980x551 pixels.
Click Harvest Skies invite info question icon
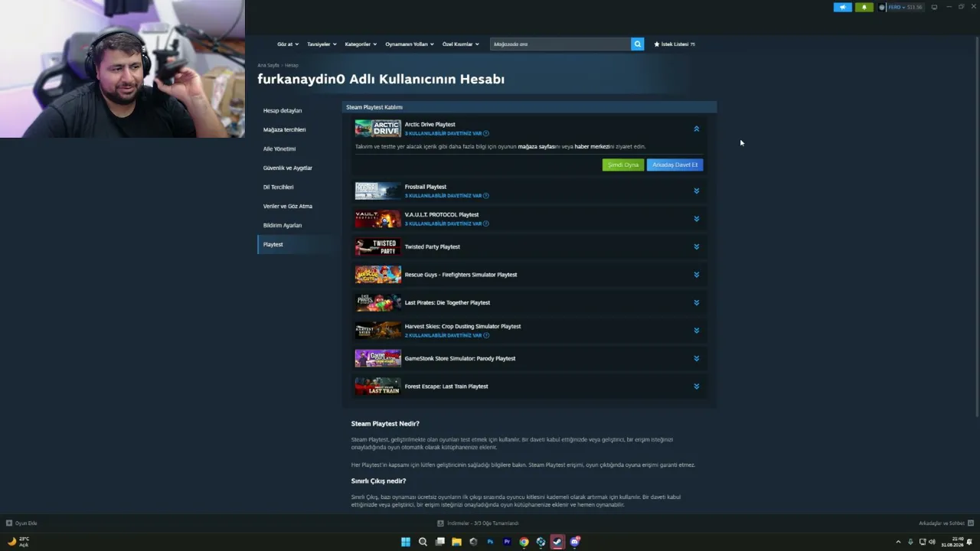(486, 336)
